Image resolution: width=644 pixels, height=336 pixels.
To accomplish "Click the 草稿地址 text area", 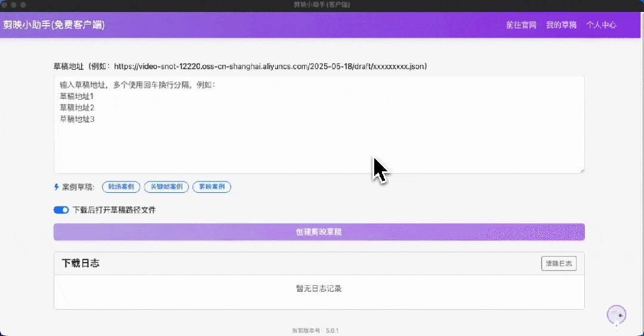I will click(319, 125).
